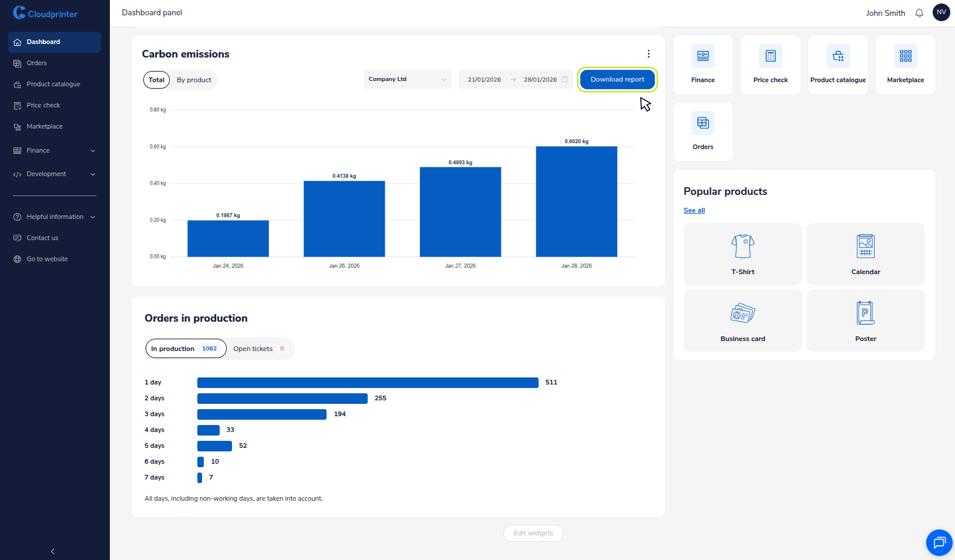This screenshot has width=955, height=560.
Task: Open the chat support bubble
Action: point(939,543)
